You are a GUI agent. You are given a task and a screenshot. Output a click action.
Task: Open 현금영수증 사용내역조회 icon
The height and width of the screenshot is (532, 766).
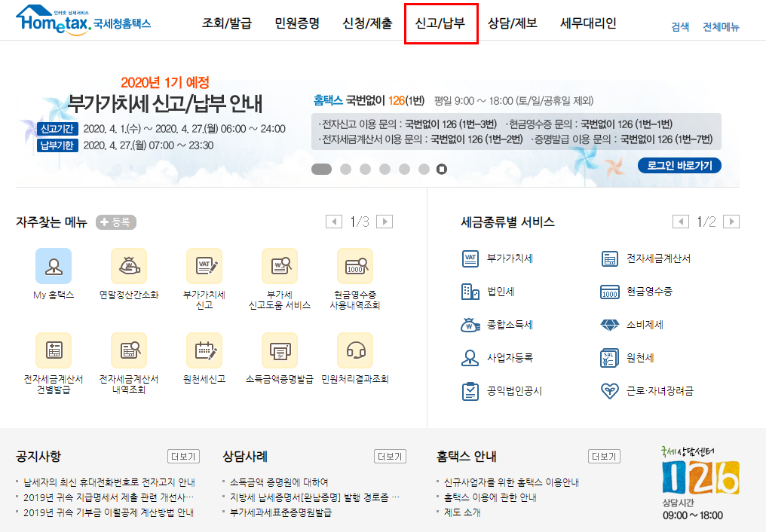pyautogui.click(x=355, y=266)
